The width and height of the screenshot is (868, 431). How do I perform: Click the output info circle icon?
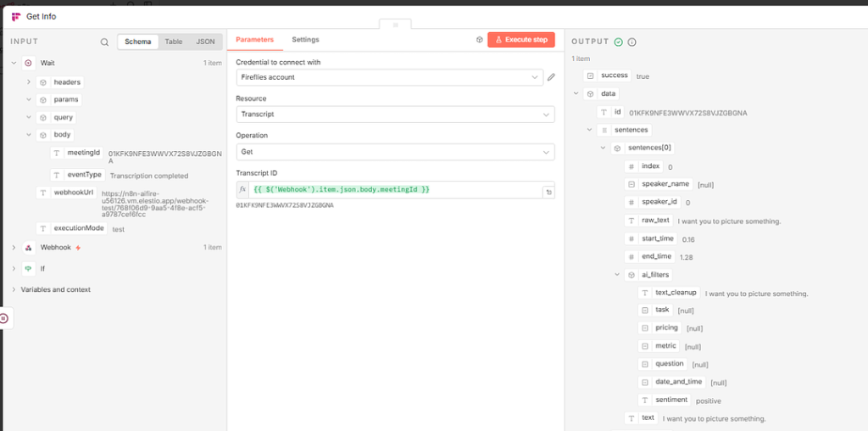point(632,42)
